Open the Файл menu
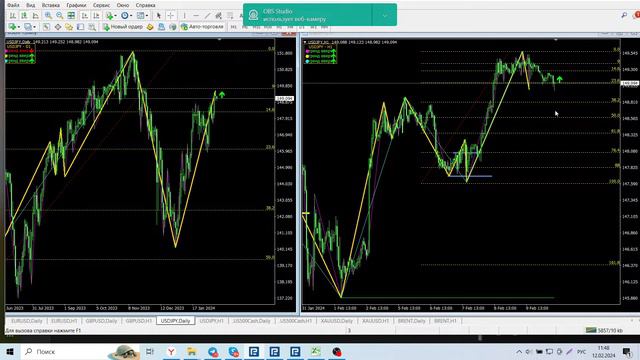The width and height of the screenshot is (640, 360). pyautogui.click(x=13, y=5)
